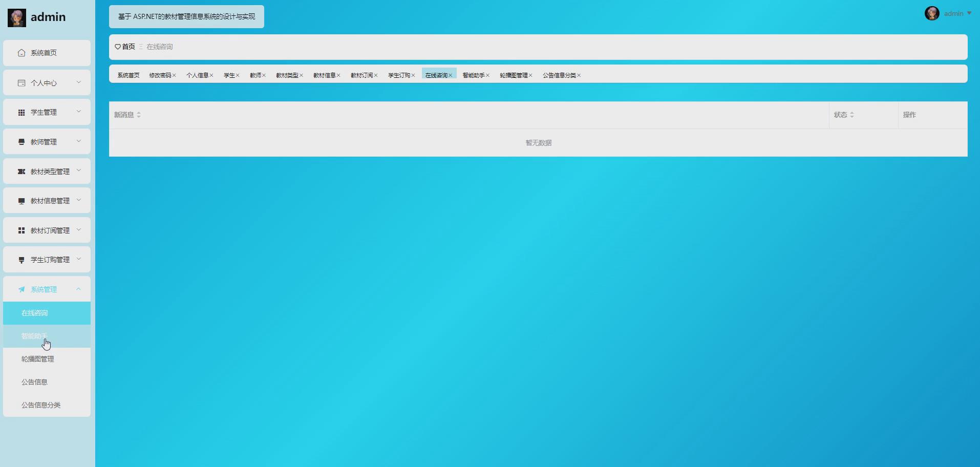980x467 pixels.
Task: Open 公告信息分类 in the sidebar submenu
Action: point(47,405)
